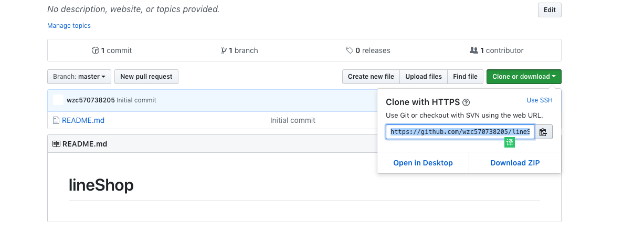This screenshot has width=644, height=230.
Task: Click the avatar next to wzc570738205
Action: pyautogui.click(x=58, y=100)
